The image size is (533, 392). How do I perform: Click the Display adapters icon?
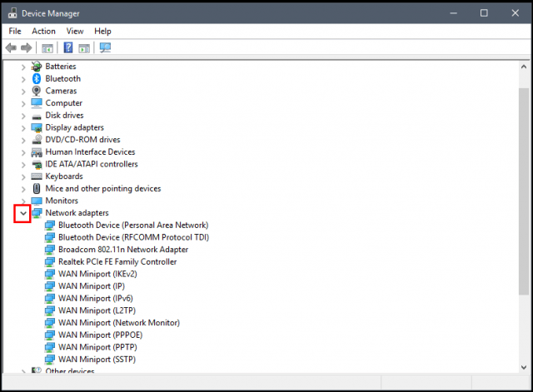(37, 127)
